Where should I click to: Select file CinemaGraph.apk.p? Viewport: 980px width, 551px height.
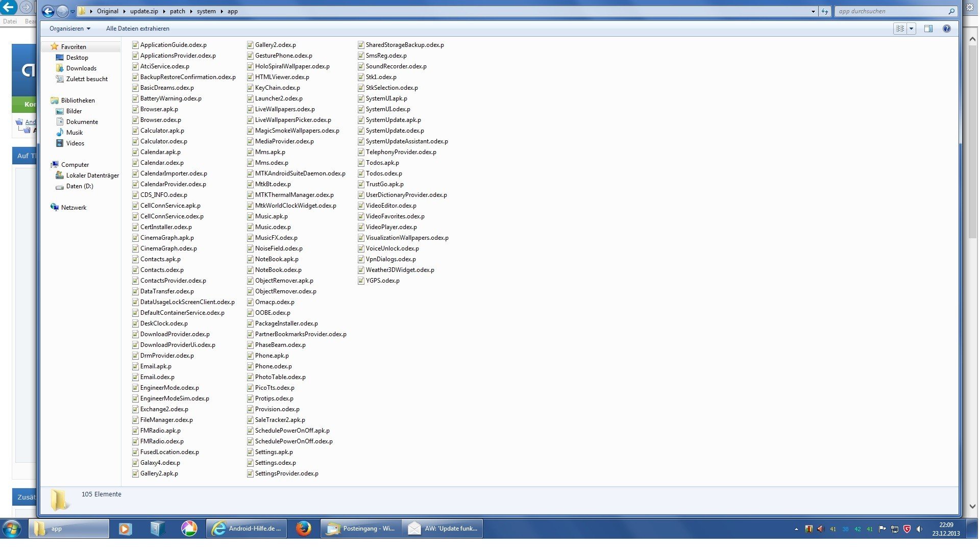[167, 238]
